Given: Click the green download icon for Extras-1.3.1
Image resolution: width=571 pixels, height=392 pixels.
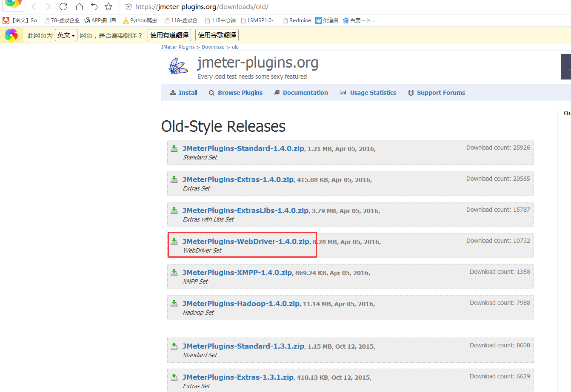Looking at the screenshot, I should (x=174, y=377).
